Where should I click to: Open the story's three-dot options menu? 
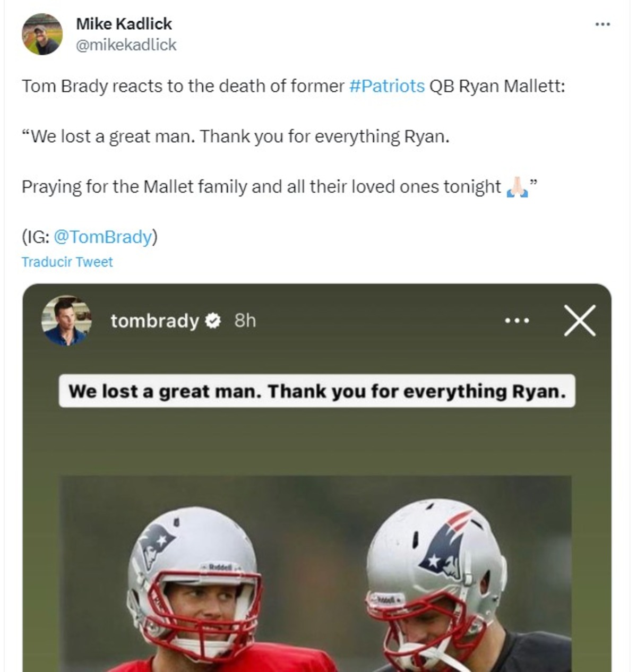[517, 321]
